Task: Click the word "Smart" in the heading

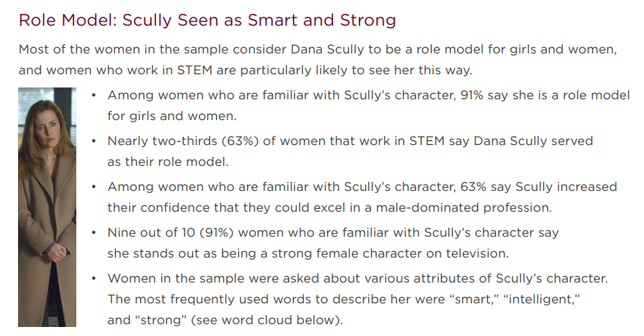Action: pyautogui.click(x=269, y=20)
